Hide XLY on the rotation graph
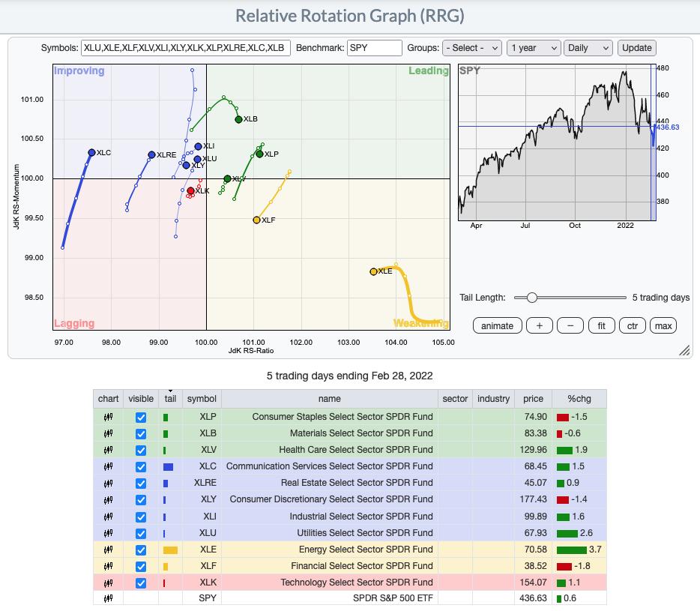The image size is (700, 611). coord(141,500)
